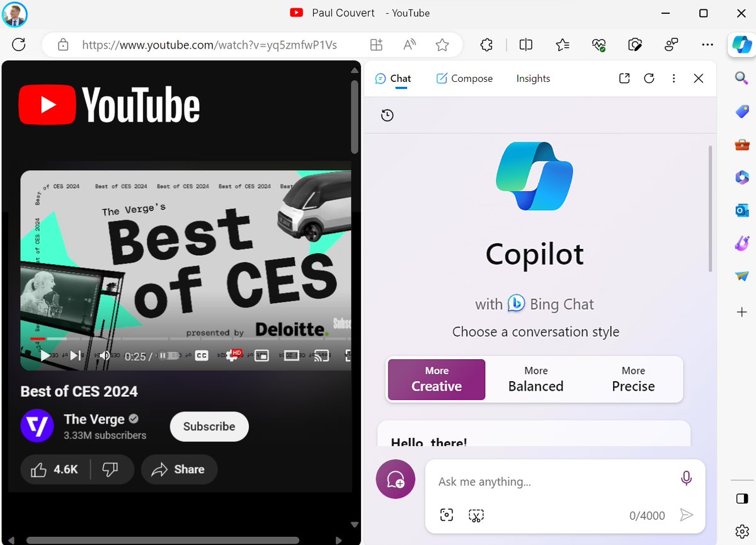
Task: Click the browser Refresh button
Action: point(19,45)
